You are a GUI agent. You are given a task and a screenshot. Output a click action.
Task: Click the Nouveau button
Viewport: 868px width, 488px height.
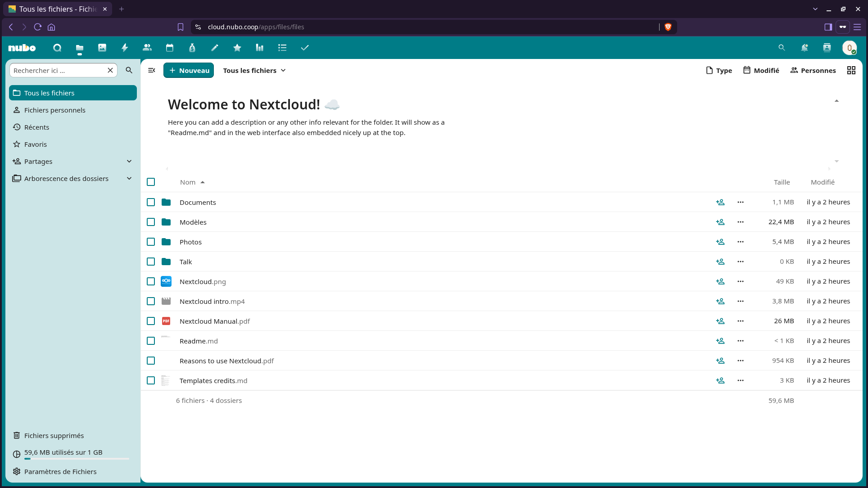point(189,70)
